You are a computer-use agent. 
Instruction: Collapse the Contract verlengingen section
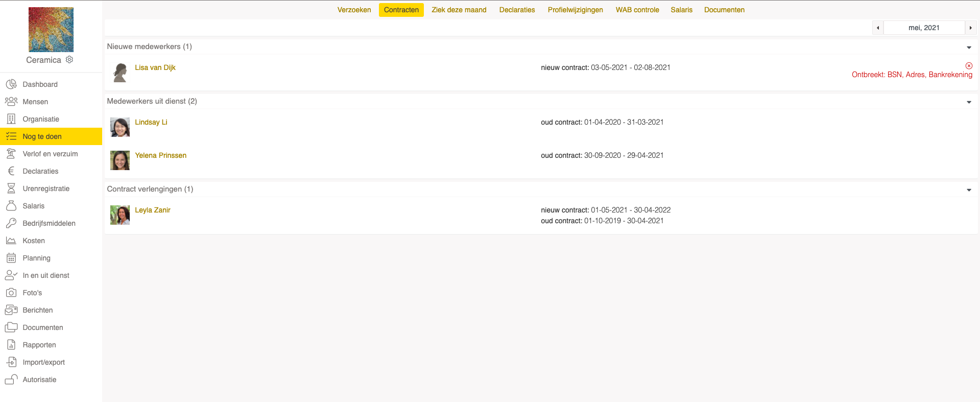(x=969, y=190)
